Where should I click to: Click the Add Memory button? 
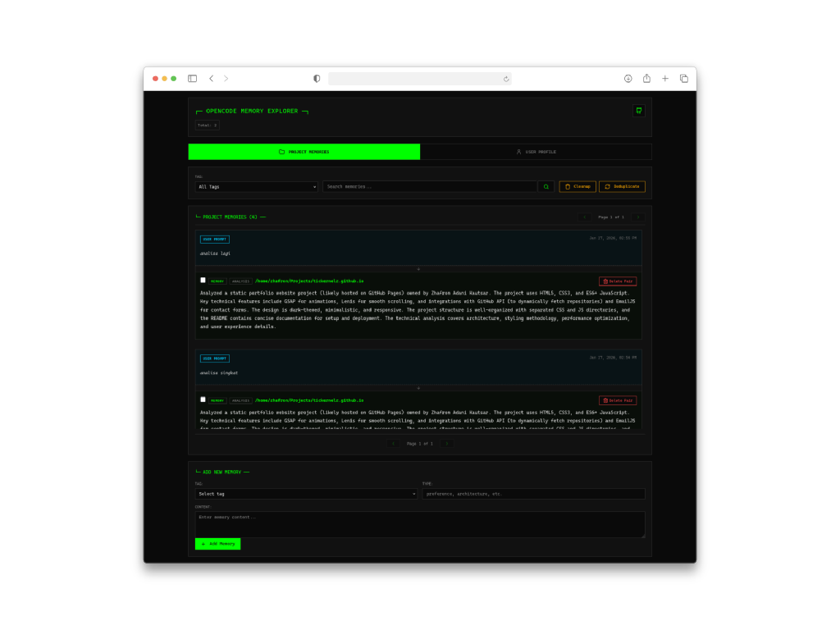(x=218, y=544)
